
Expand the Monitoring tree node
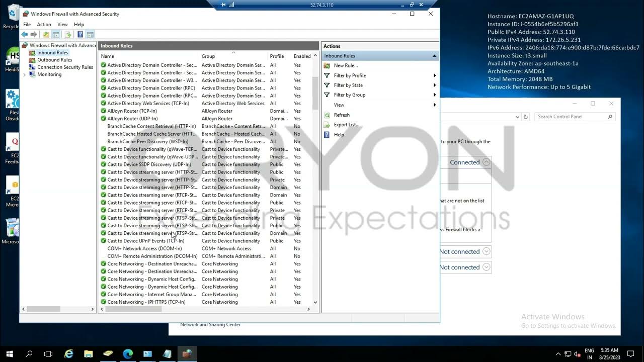click(24, 74)
